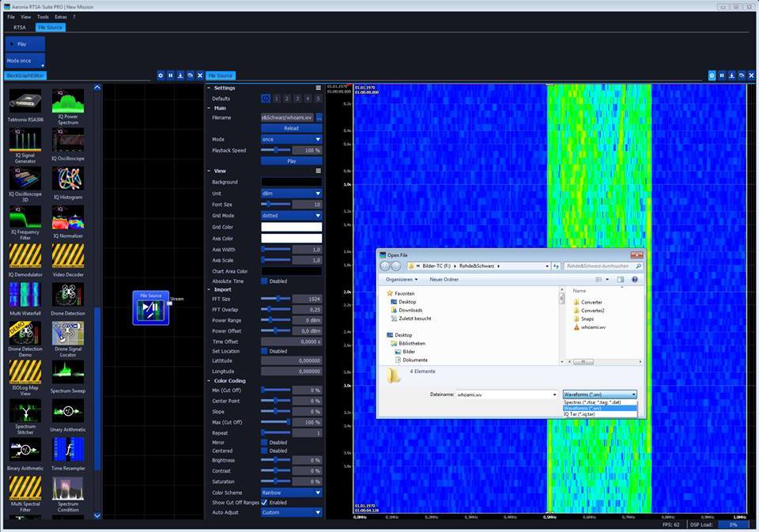Click the File Source node in graph
This screenshot has height=532, width=759.
tap(151, 308)
